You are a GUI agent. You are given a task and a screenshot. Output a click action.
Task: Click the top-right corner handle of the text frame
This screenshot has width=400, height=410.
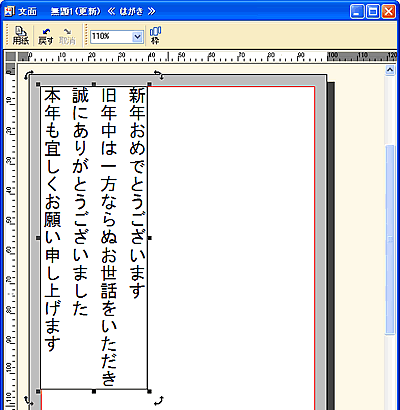coord(149,84)
